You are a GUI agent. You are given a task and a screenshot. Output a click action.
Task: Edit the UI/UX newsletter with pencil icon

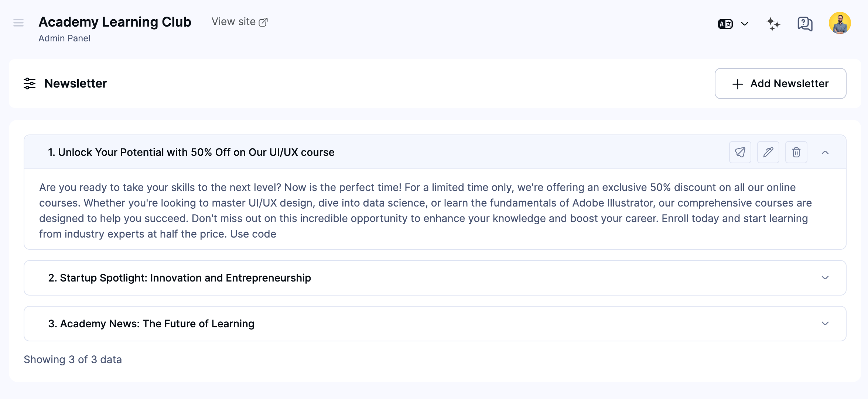[768, 152]
